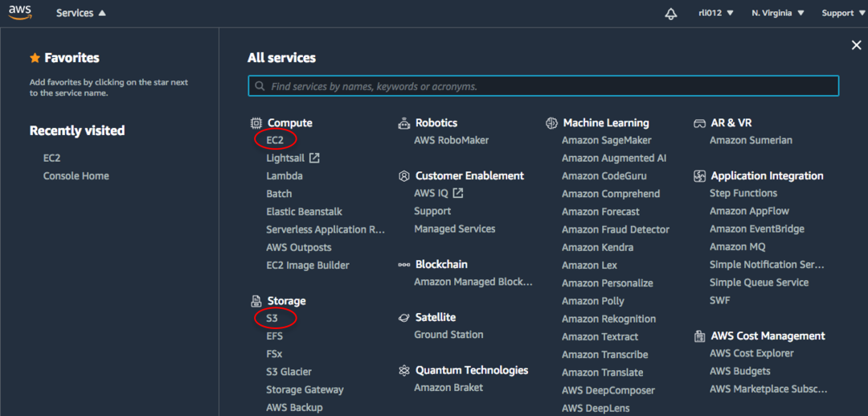Open Step Functions
Viewport: 868px width, 416px height.
[743, 193]
